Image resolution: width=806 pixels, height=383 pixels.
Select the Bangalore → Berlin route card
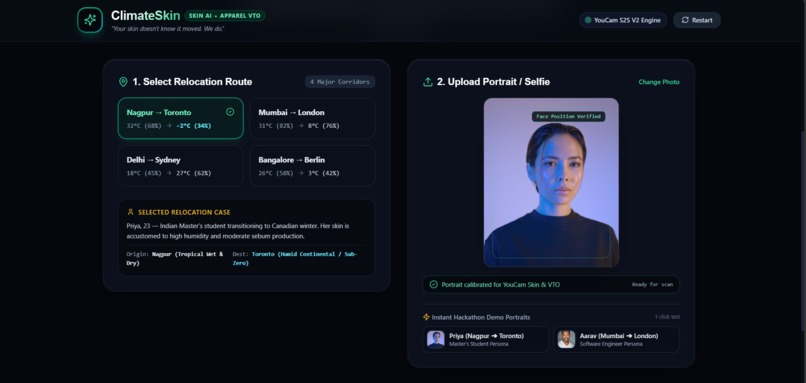[312, 166]
